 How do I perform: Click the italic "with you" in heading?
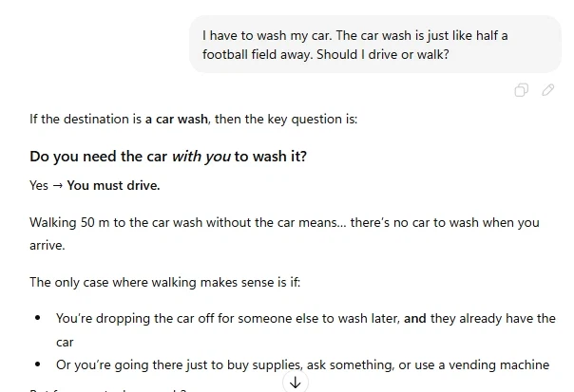[201, 156]
